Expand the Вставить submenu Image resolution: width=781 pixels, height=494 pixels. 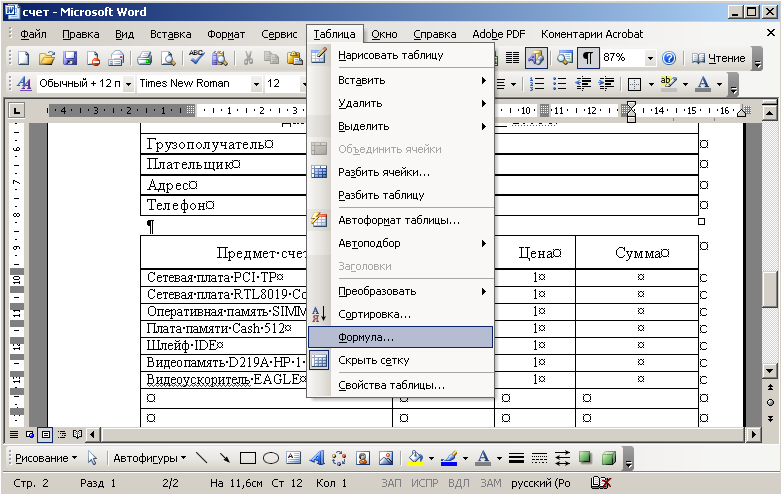pyautogui.click(x=400, y=80)
